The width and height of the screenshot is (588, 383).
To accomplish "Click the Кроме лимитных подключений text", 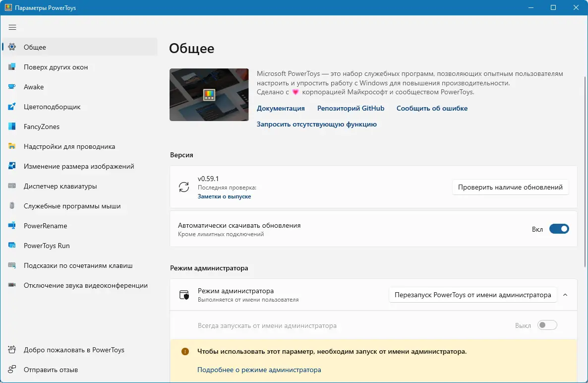I will coord(221,234).
